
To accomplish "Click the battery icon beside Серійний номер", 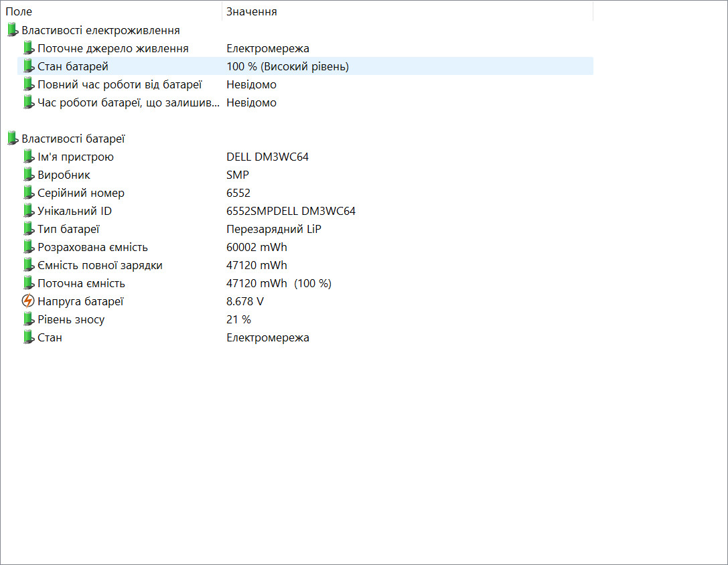I will pyautogui.click(x=29, y=193).
